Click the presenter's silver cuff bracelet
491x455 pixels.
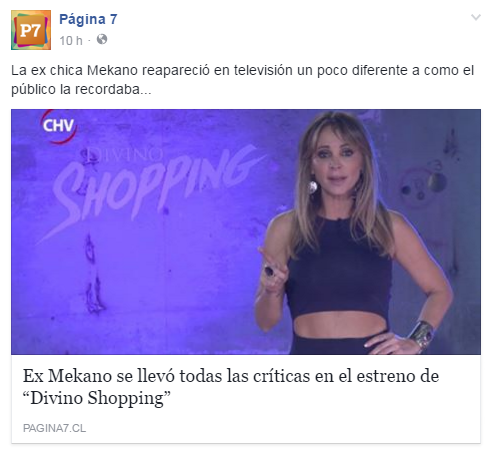tap(422, 334)
